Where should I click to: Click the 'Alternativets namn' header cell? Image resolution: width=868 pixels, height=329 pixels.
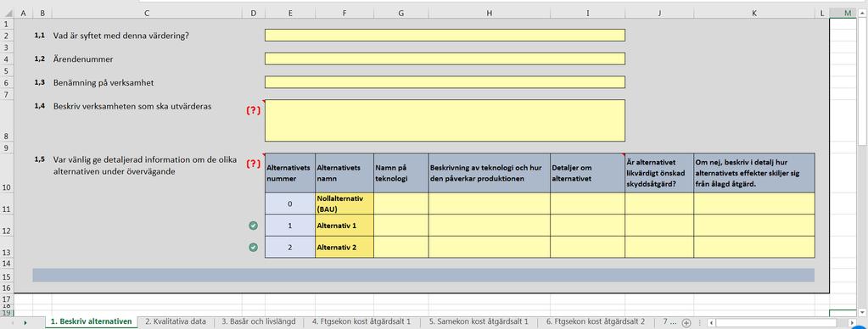344,173
